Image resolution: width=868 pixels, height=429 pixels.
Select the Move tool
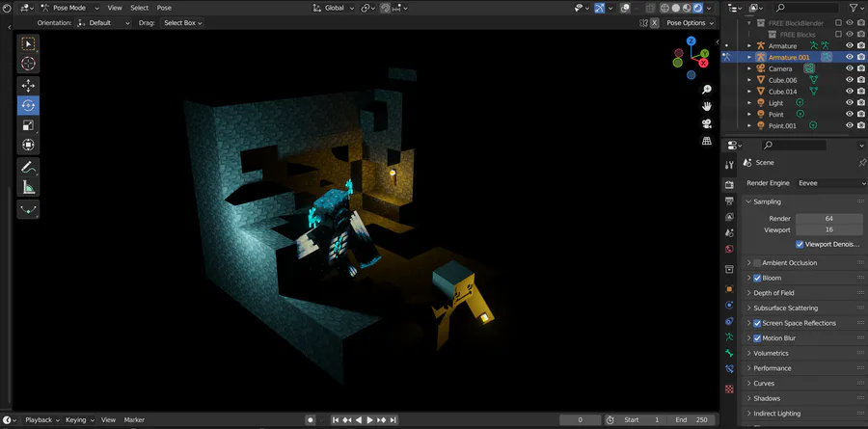[28, 86]
